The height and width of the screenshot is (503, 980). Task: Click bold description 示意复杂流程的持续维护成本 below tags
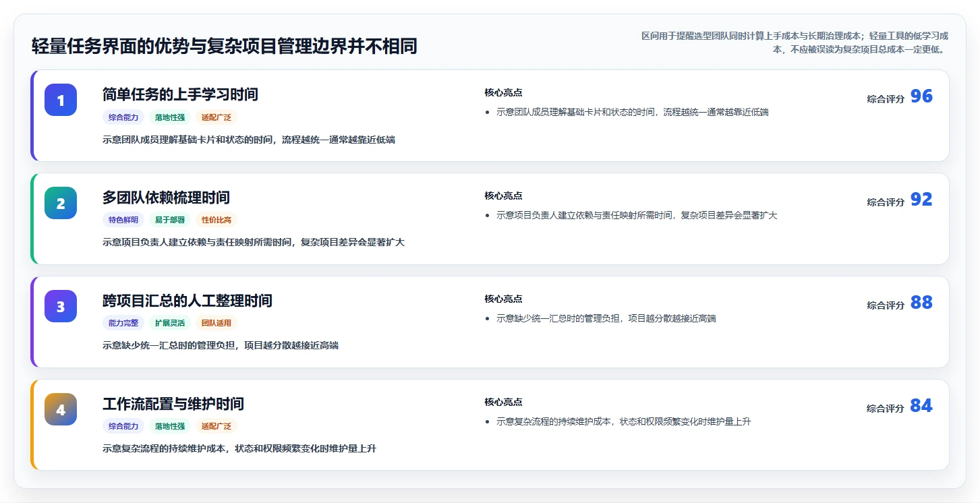click(239, 448)
